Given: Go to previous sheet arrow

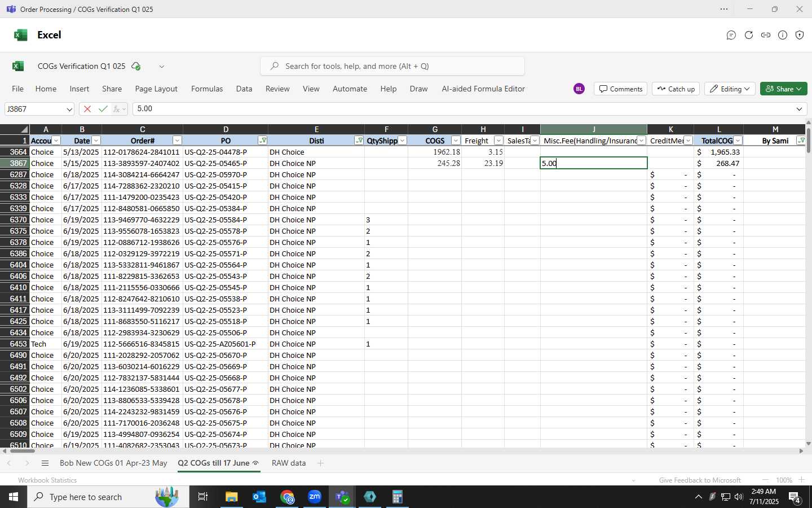Looking at the screenshot, I should [x=9, y=463].
